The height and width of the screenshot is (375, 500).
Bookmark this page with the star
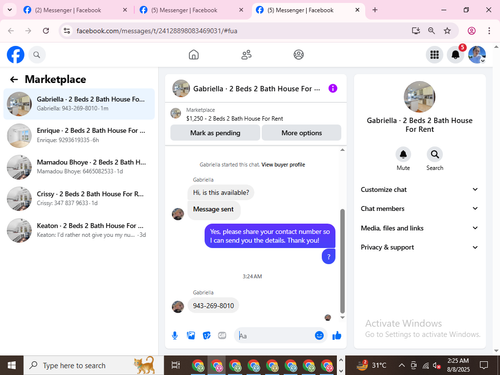(x=447, y=31)
